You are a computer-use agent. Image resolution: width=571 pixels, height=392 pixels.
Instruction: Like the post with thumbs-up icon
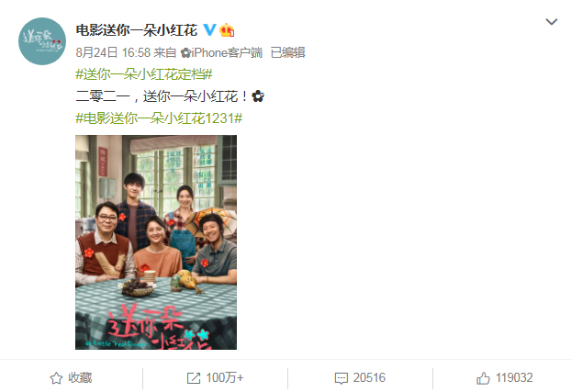(x=483, y=378)
